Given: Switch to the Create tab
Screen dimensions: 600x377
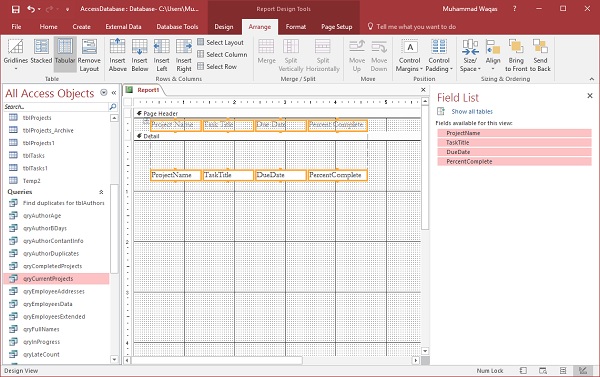Looking at the screenshot, I should point(82,27).
